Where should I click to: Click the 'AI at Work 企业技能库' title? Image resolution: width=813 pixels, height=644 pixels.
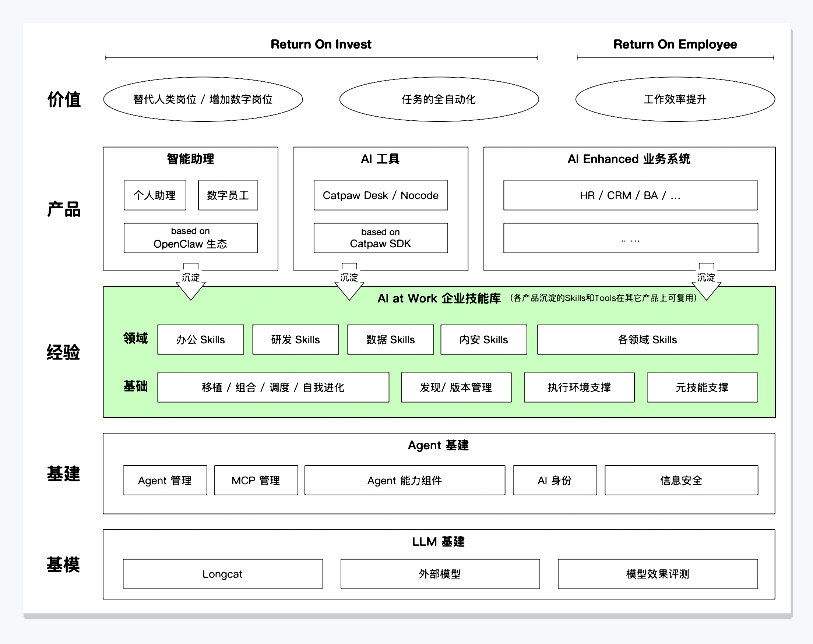(439, 298)
